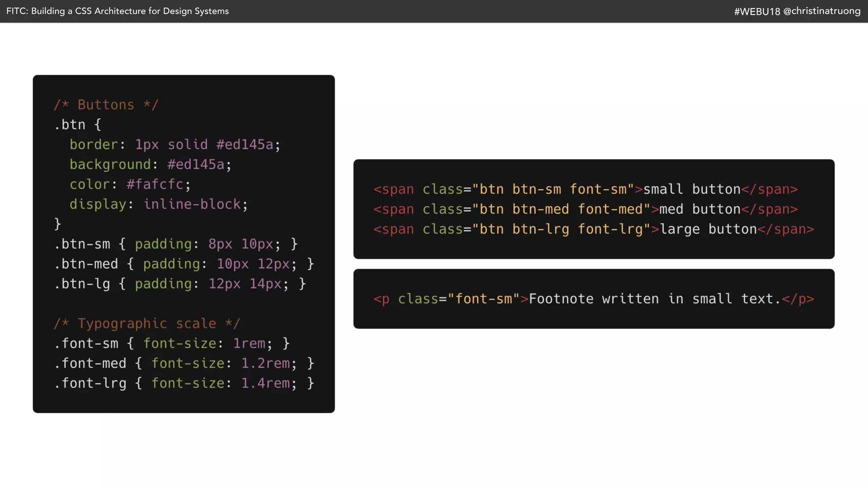Click the med button span line
The image size is (868, 488).
coord(585,209)
